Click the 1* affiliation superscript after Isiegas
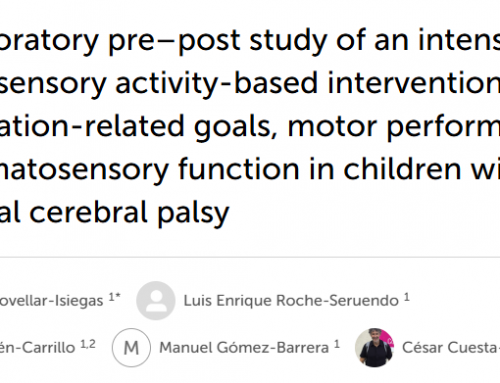 (x=115, y=297)
